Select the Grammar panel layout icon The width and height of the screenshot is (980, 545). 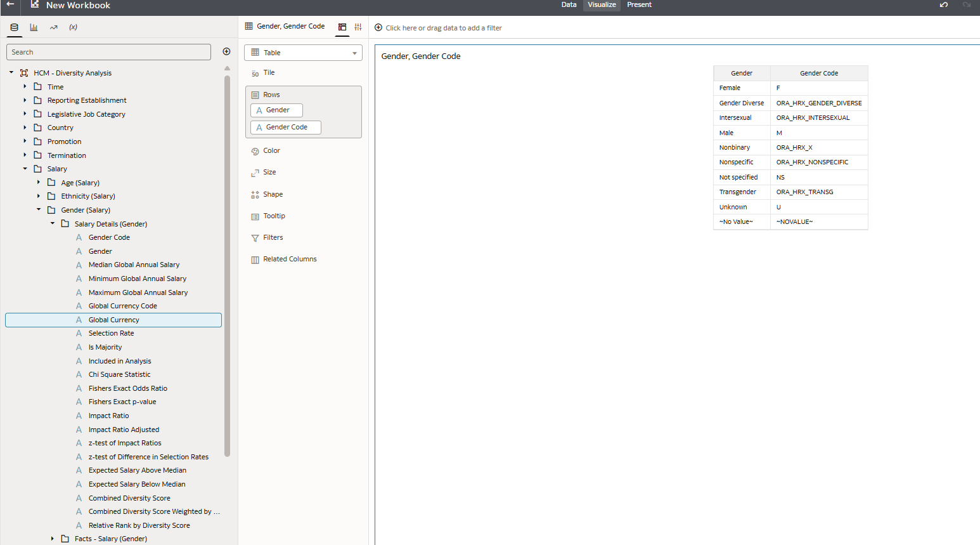[342, 27]
